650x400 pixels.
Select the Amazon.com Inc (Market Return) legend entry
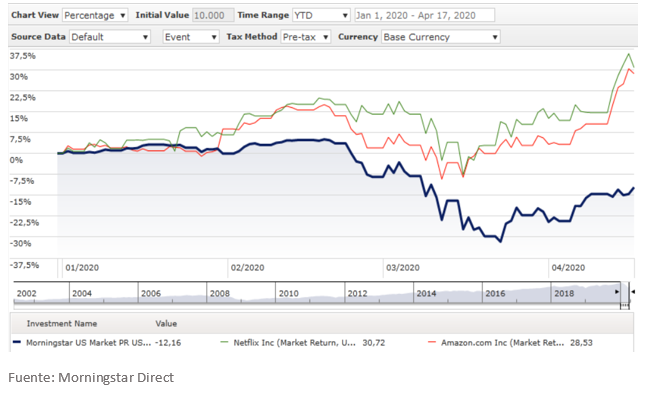(494, 342)
